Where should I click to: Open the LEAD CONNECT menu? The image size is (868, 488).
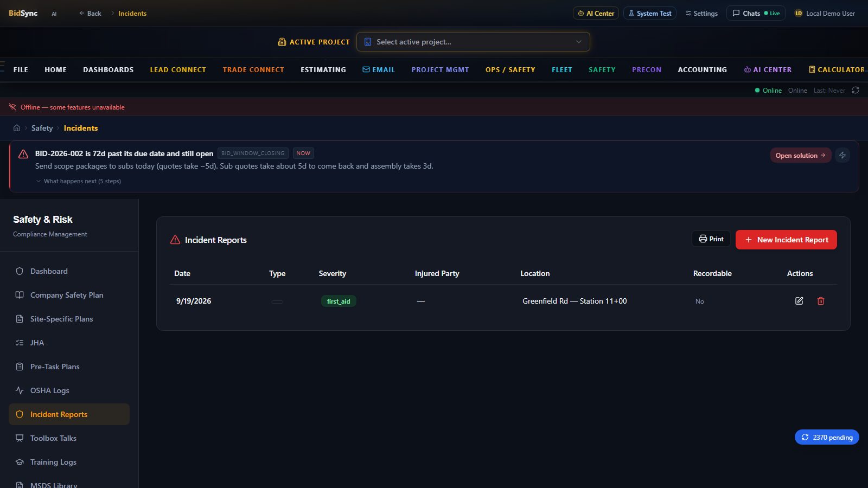pyautogui.click(x=178, y=70)
